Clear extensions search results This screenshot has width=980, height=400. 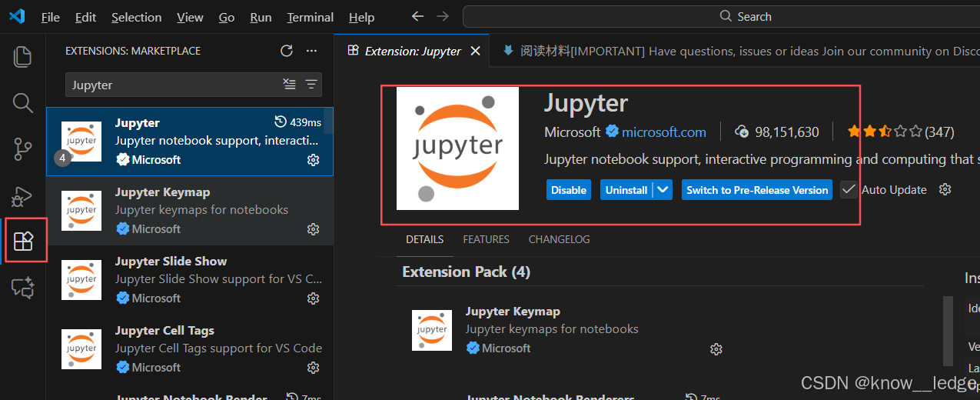(290, 85)
